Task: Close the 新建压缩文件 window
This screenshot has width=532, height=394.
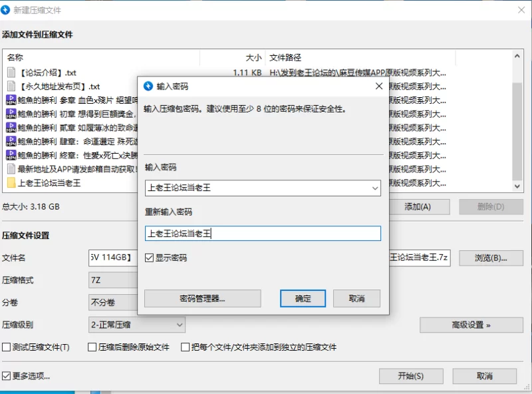Action: pos(521,10)
